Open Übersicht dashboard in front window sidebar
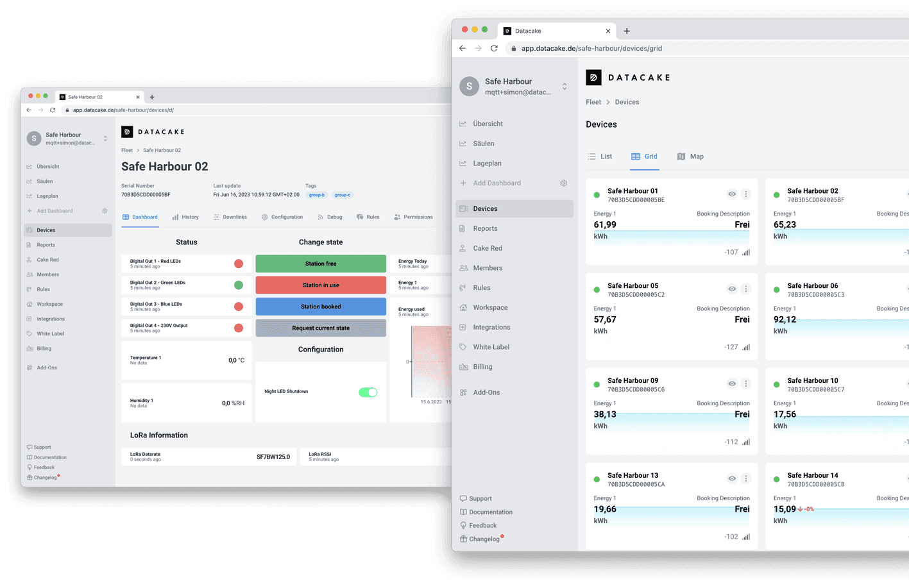The width and height of the screenshot is (909, 588). click(488, 124)
